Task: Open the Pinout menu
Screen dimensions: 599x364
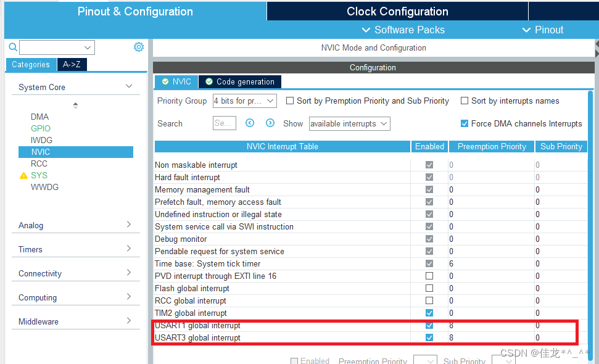Action: point(542,30)
